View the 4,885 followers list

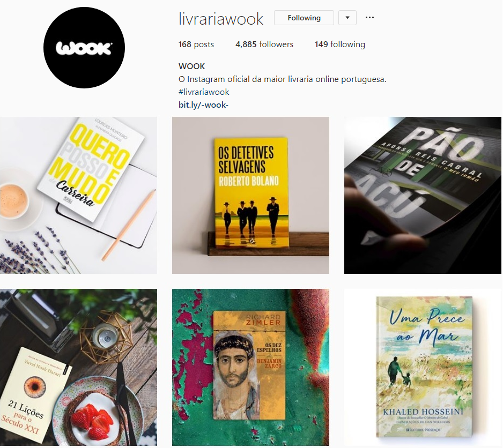point(264,44)
